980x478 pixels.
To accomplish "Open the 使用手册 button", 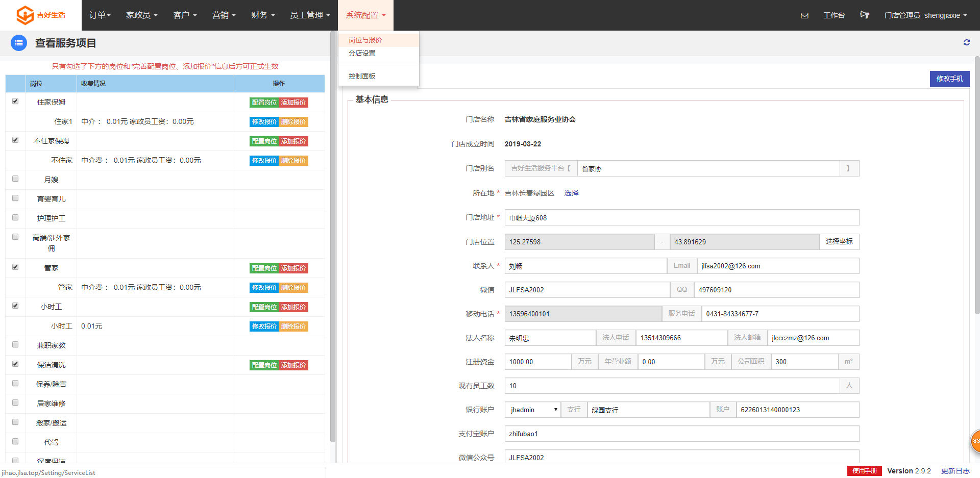I will click(x=865, y=471).
